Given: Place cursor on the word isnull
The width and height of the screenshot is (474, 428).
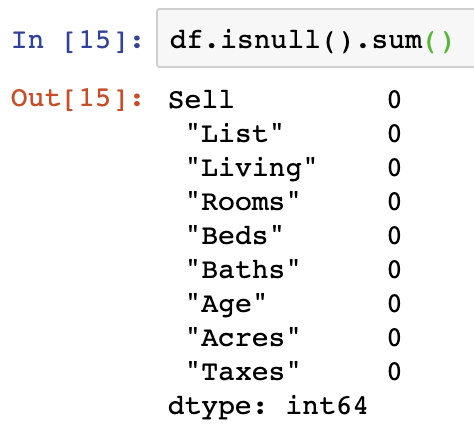Looking at the screenshot, I should point(271,40).
